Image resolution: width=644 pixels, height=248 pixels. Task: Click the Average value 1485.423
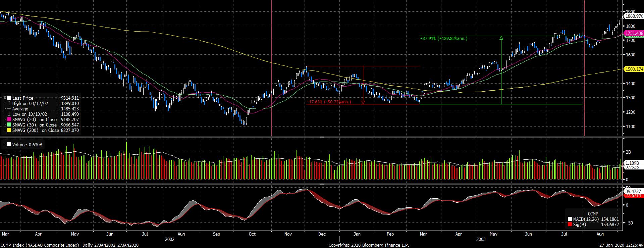[70, 109]
